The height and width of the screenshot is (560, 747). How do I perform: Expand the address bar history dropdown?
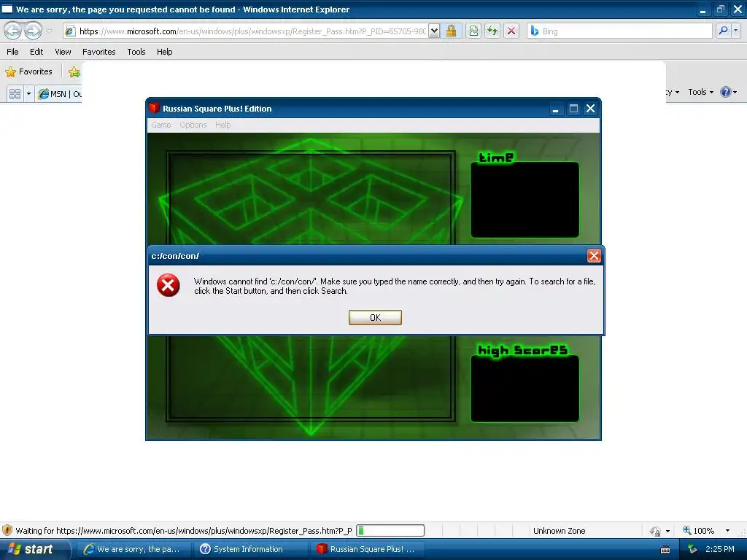point(434,31)
